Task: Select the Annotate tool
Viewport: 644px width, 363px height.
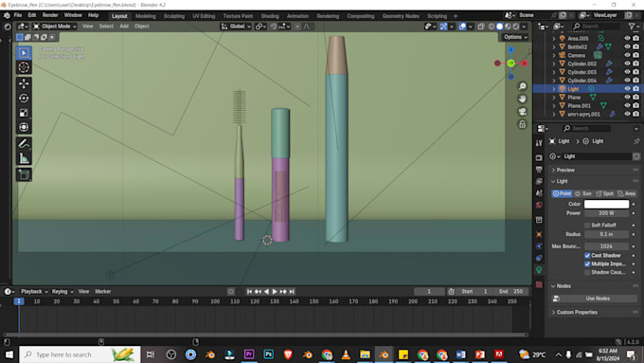Action: (24, 143)
